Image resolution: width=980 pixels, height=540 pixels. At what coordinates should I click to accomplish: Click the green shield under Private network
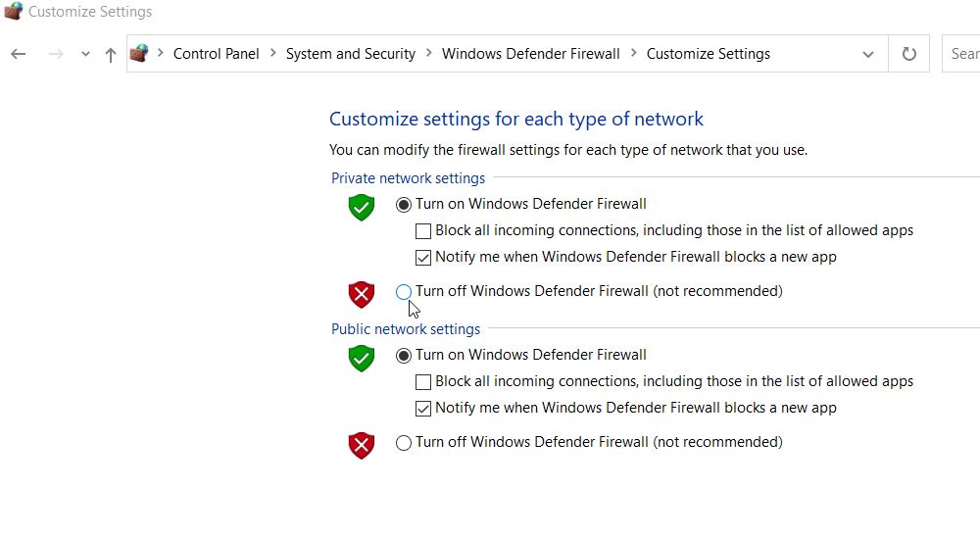[362, 208]
